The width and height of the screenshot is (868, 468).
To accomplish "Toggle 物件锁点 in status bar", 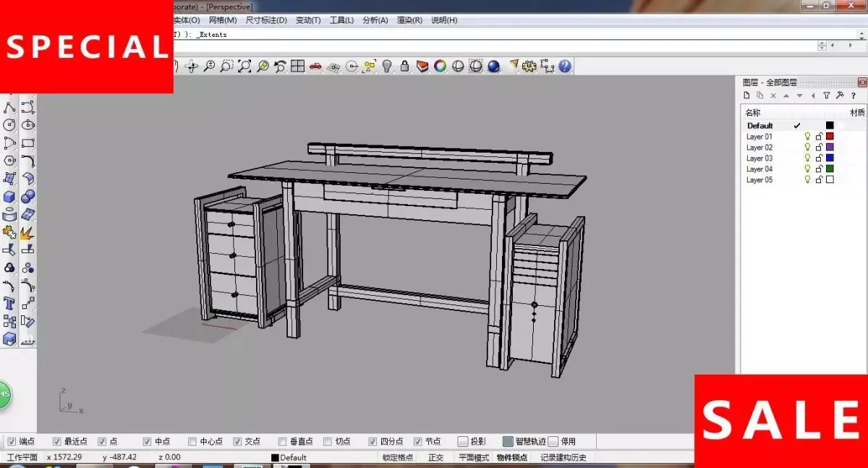I will pyautogui.click(x=512, y=457).
